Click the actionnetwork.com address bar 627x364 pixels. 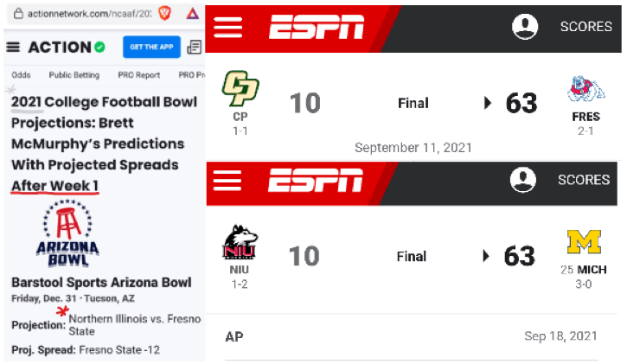(82, 14)
